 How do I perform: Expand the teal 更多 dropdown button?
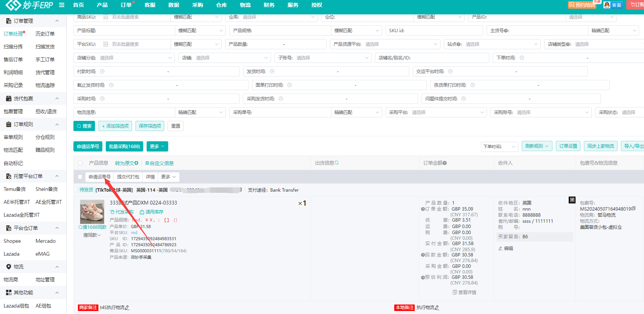click(x=157, y=147)
